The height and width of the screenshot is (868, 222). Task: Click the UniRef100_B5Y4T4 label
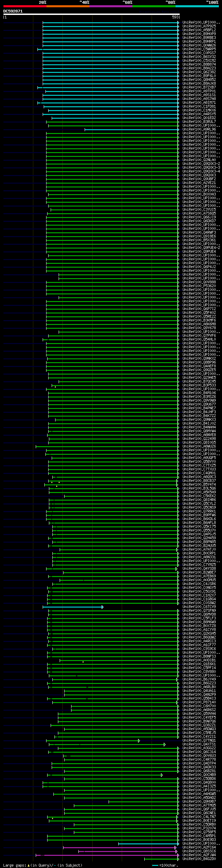tap(199, 484)
